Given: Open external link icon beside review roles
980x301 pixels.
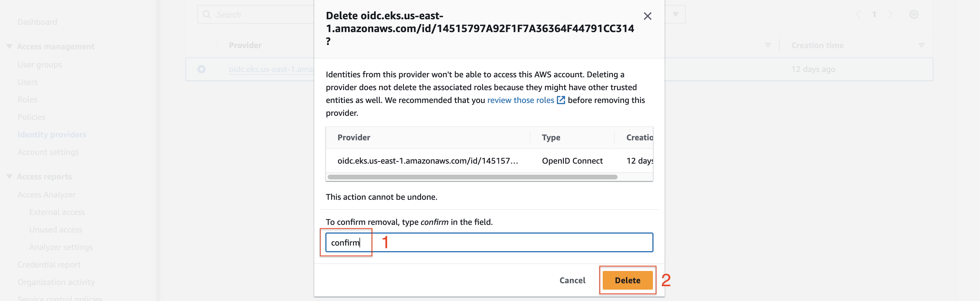Looking at the screenshot, I should point(561,100).
